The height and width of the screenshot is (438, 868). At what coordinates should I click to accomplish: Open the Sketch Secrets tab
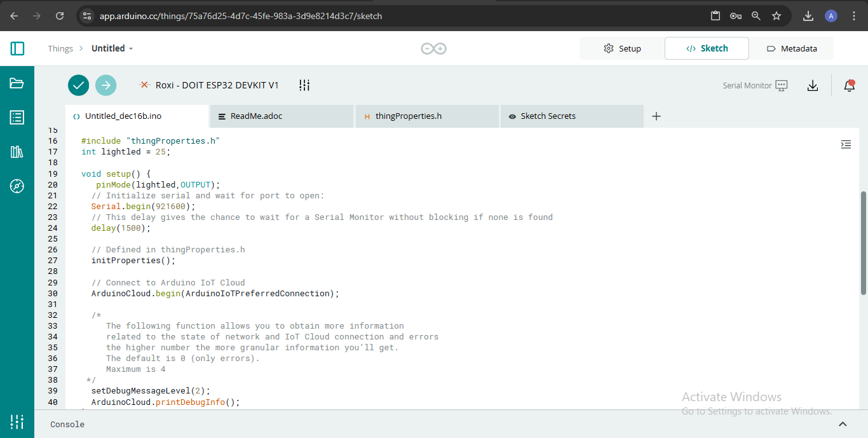(x=572, y=116)
